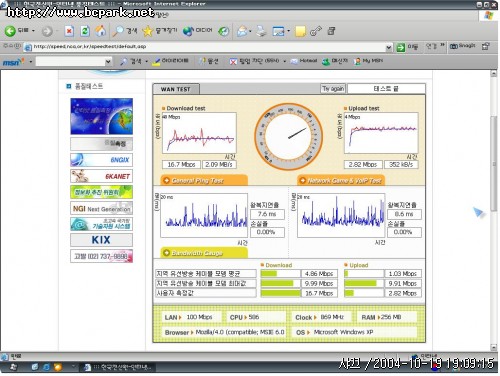500x376 pixels.
Task: Open MSN toolbar options button
Action: 209,61
